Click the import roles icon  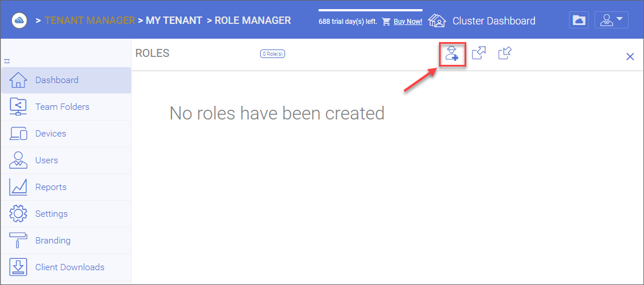pyautogui.click(x=505, y=53)
